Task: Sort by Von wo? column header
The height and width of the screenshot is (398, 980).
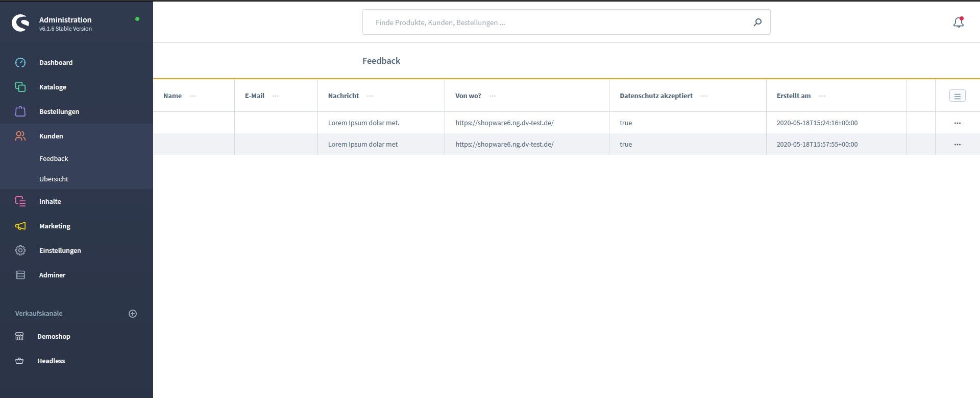Action: click(468, 96)
